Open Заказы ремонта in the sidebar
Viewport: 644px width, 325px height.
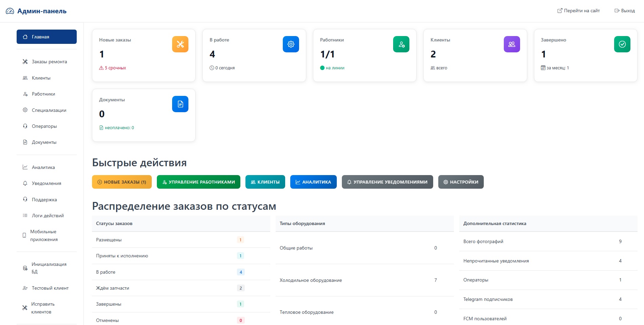pyautogui.click(x=47, y=62)
